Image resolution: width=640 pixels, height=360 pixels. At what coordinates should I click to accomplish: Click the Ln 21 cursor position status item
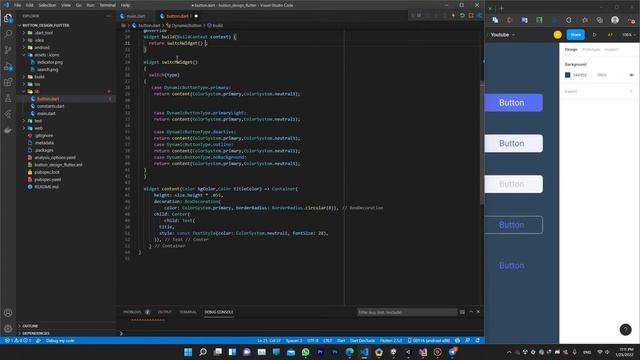point(269,340)
